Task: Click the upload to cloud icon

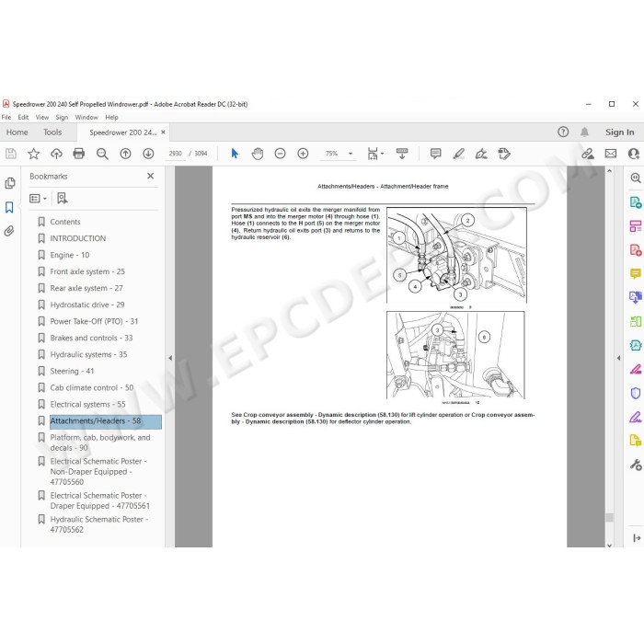Action: click(x=56, y=154)
